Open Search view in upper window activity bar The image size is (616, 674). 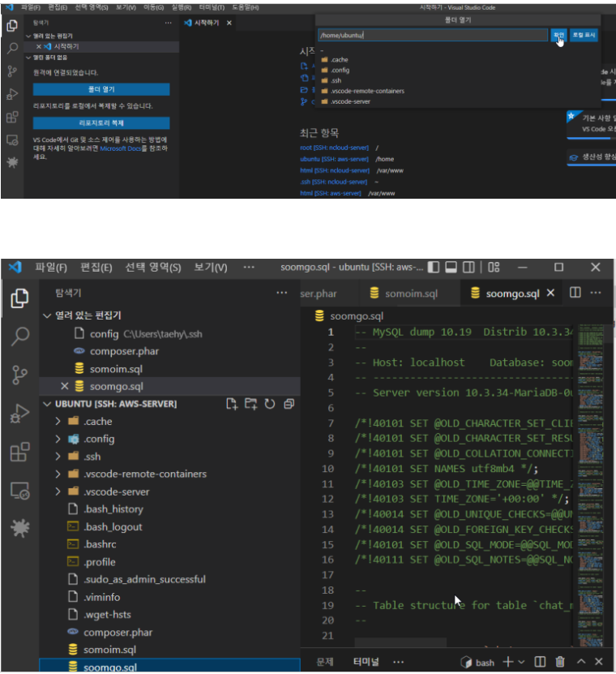tap(12, 48)
